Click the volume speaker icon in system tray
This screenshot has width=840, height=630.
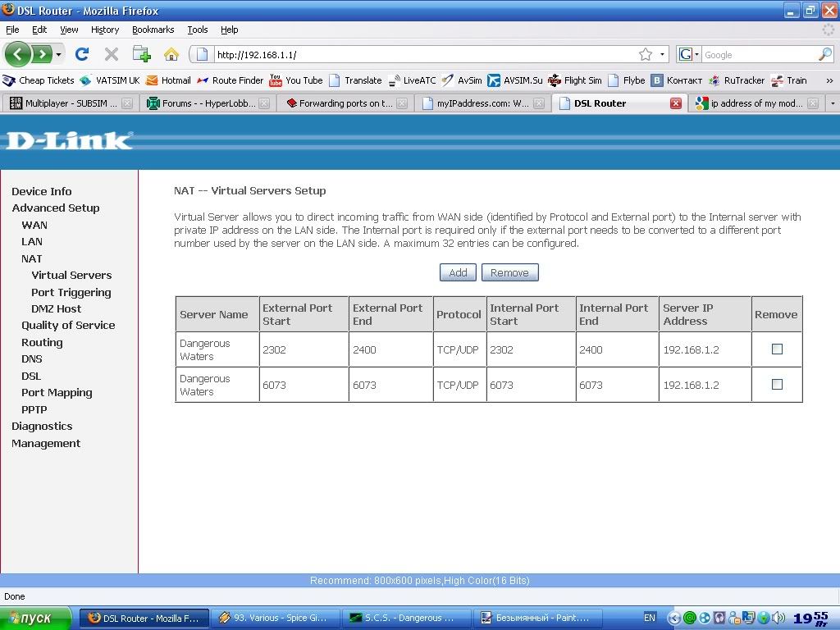(779, 618)
